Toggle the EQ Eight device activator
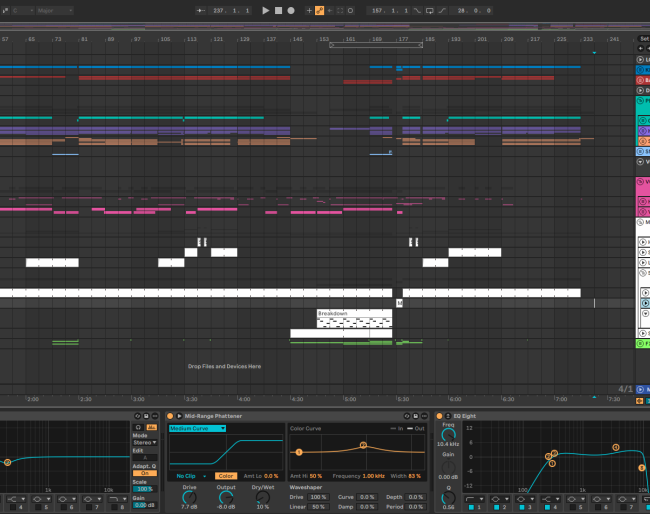The width and height of the screenshot is (650, 514). [x=439, y=416]
